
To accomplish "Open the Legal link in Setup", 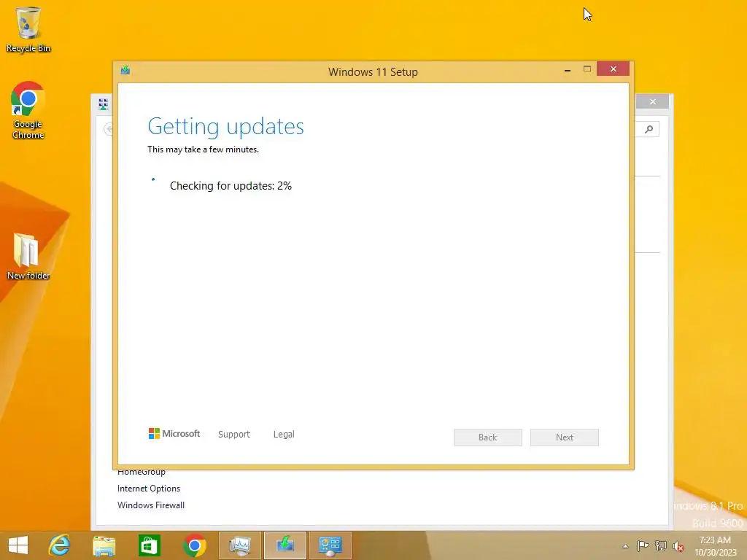I will click(284, 435).
